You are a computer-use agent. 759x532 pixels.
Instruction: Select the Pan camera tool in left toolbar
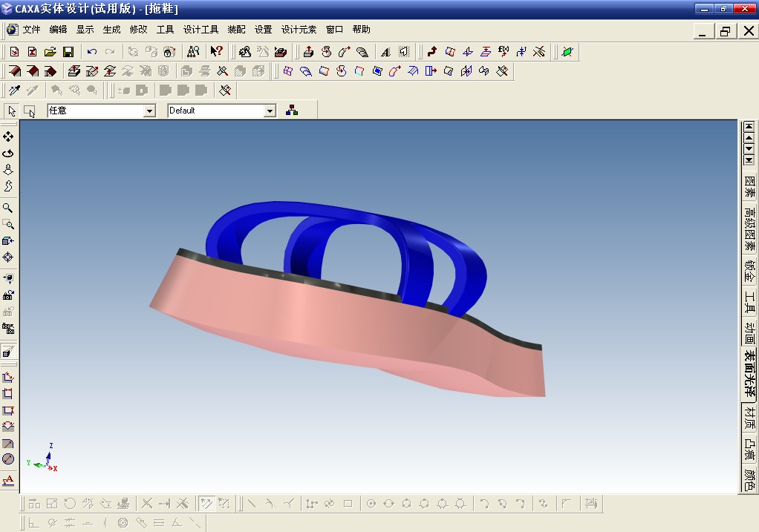click(8, 137)
